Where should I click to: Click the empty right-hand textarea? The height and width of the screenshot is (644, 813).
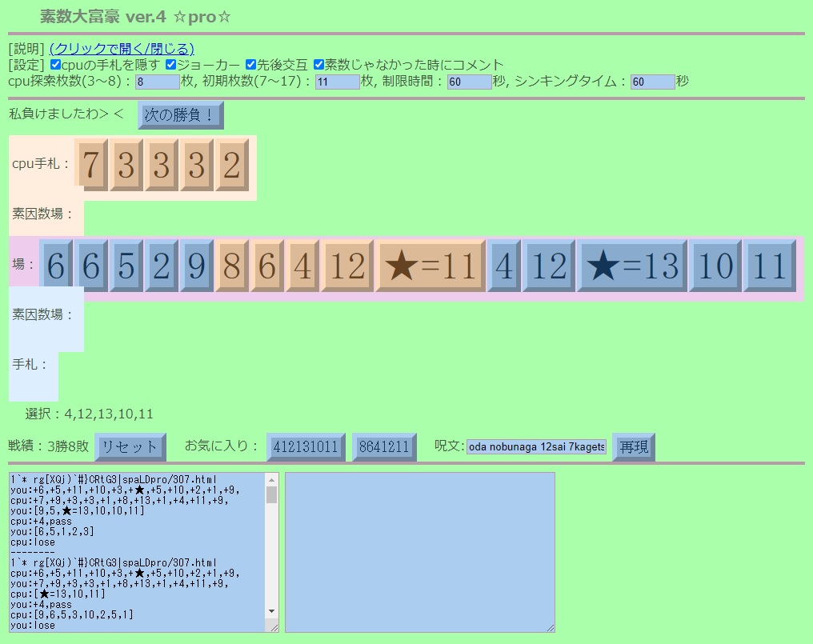[420, 552]
